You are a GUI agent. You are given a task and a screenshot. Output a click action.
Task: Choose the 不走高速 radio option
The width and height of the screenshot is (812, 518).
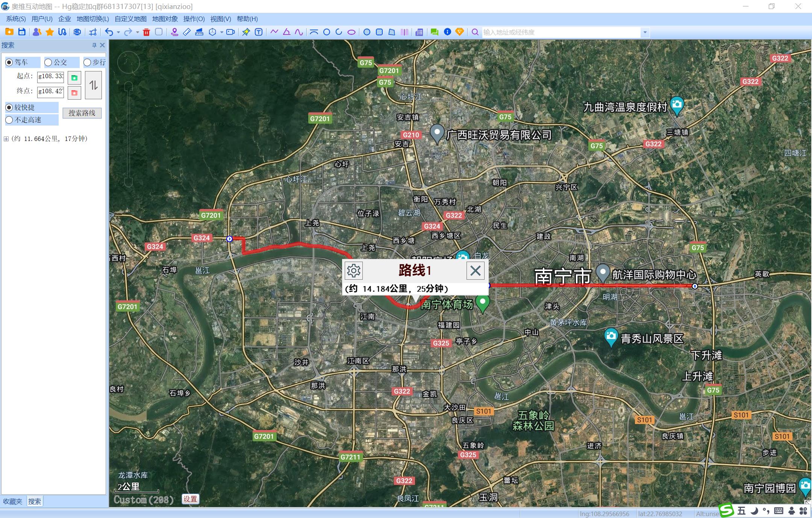[9, 120]
